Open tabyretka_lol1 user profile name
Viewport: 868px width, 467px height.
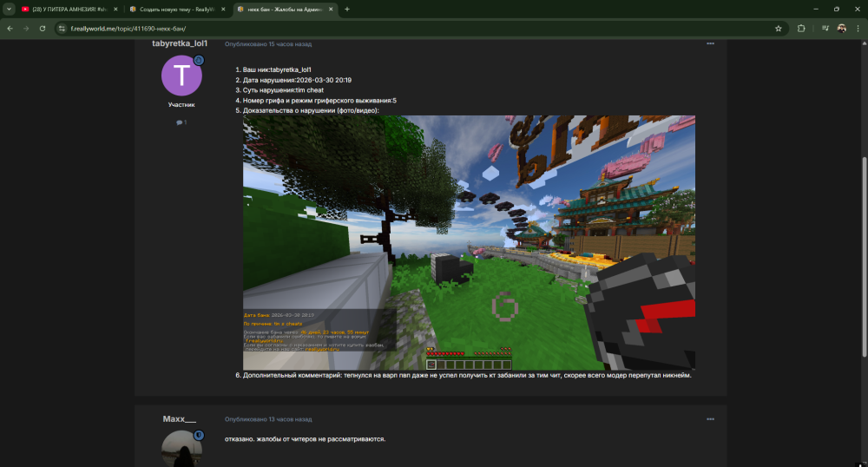tap(180, 43)
